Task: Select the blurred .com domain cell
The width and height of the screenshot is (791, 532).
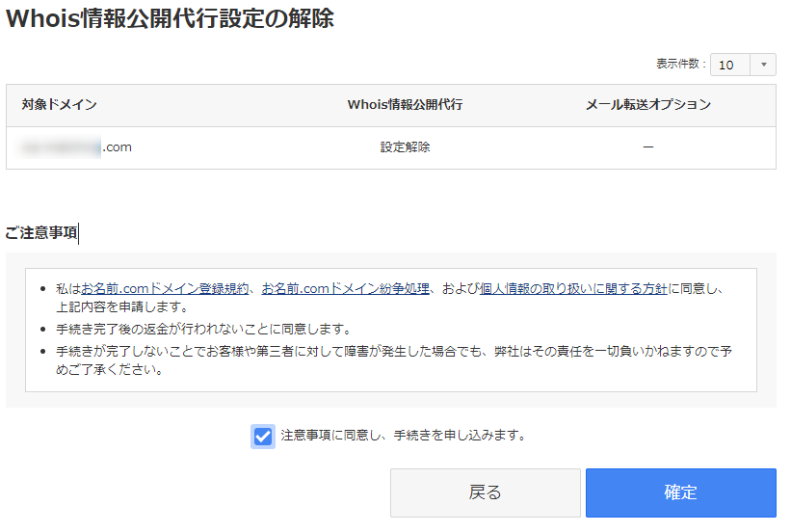Action: point(76,146)
